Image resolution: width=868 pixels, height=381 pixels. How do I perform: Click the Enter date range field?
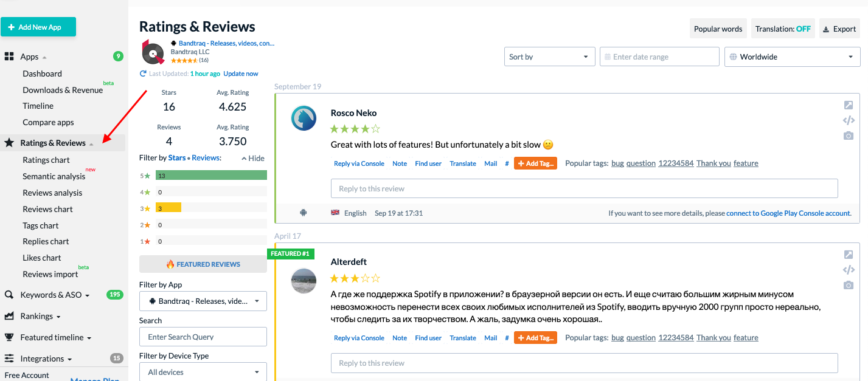[659, 57]
